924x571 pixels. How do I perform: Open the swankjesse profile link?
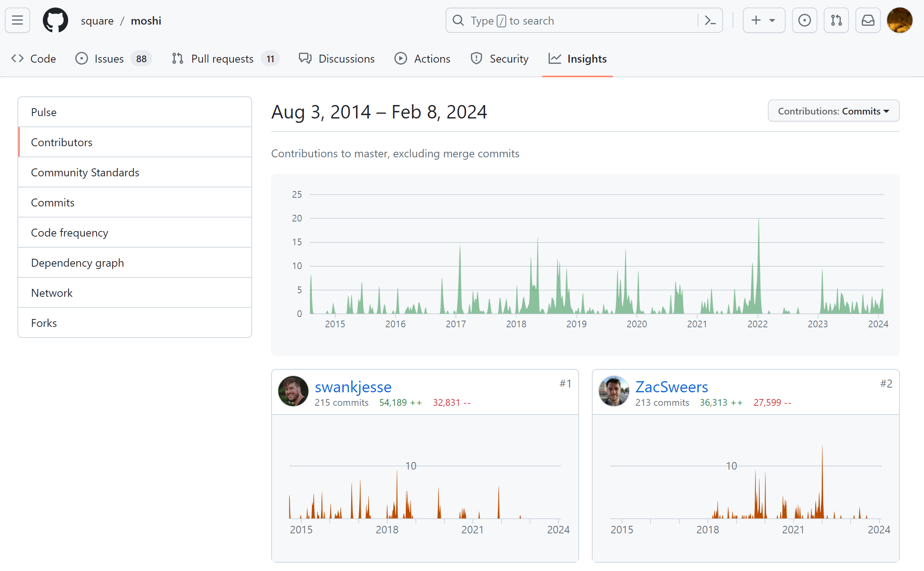[353, 387]
